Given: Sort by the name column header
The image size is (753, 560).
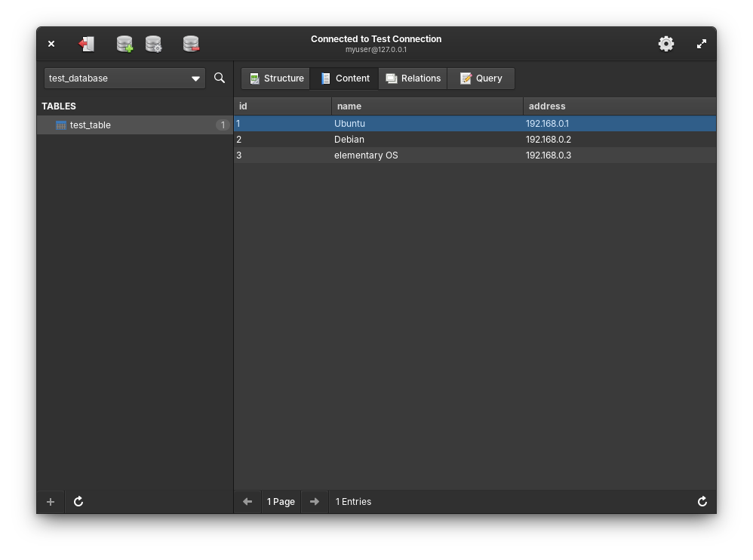Looking at the screenshot, I should coord(426,106).
